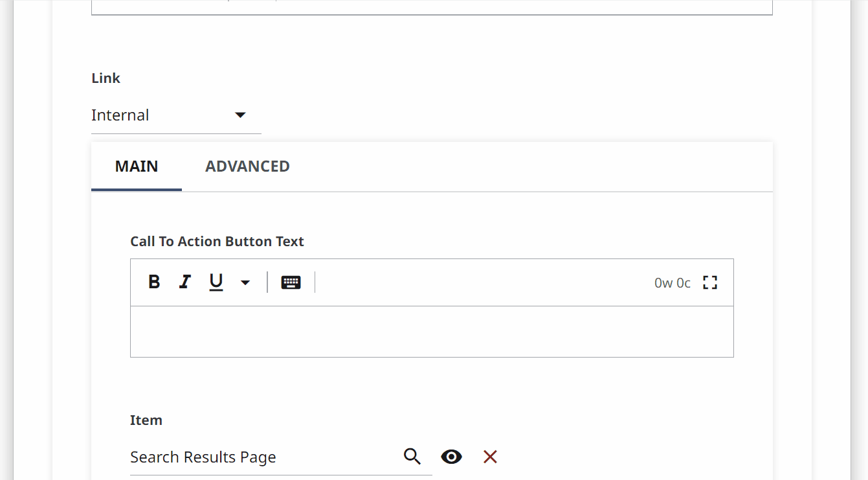The height and width of the screenshot is (480, 868).
Task: Apply bold formatting in the editor
Action: point(154,282)
